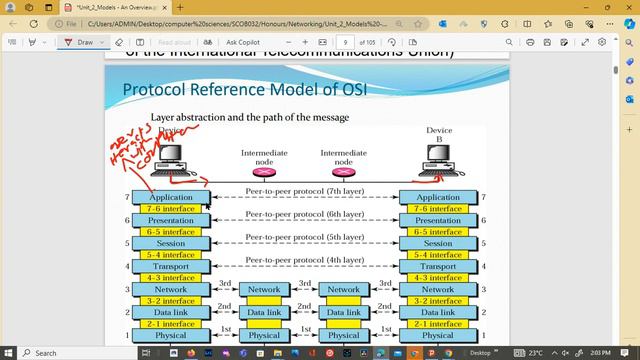Image resolution: width=640 pixels, height=360 pixels.
Task: Select the file path in address bar
Action: [x=237, y=24]
